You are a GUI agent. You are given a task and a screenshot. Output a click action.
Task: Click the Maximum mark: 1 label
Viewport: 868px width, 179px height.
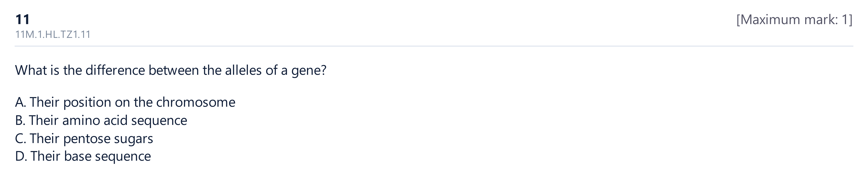[794, 20]
